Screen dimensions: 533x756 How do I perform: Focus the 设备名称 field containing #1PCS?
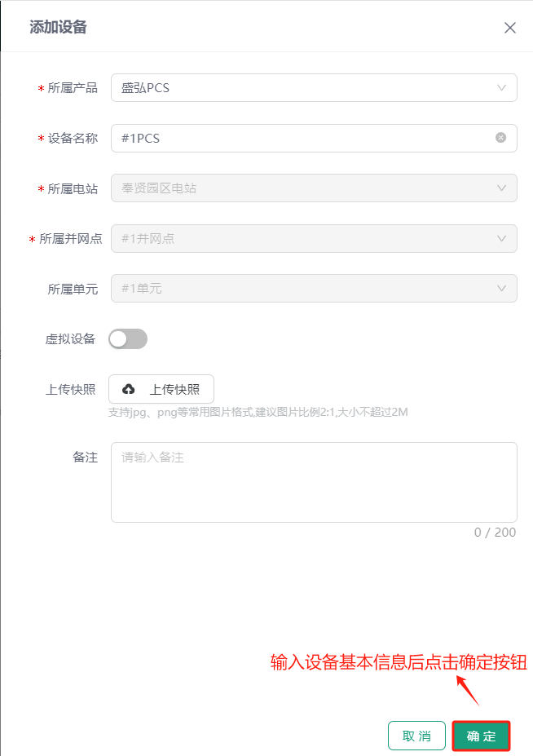[302, 138]
